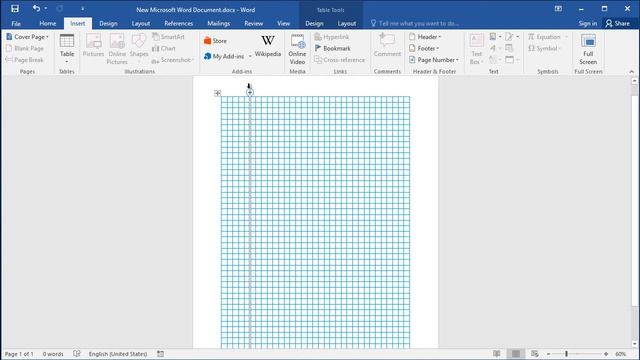Click English (United States) language indicator
The height and width of the screenshot is (360, 640).
(118, 354)
